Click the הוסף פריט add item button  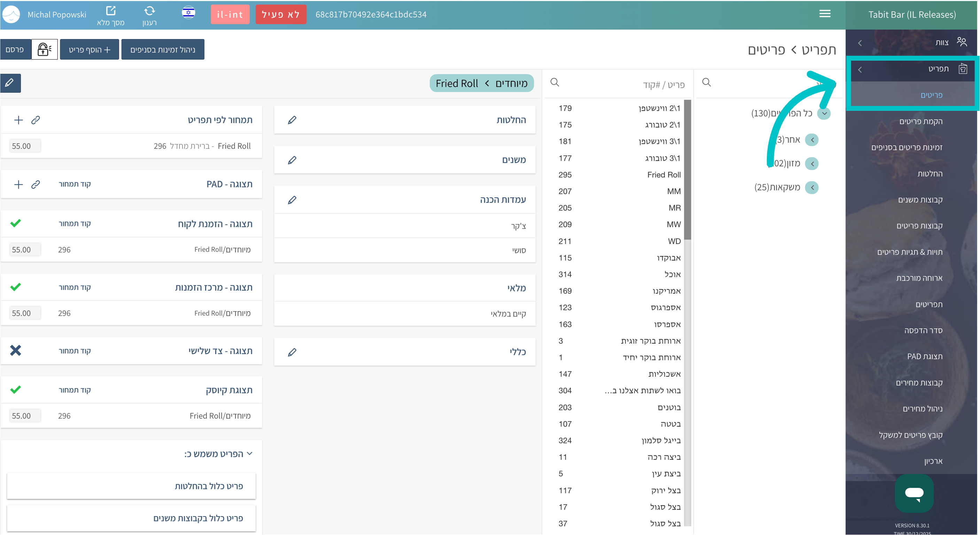[x=90, y=49]
